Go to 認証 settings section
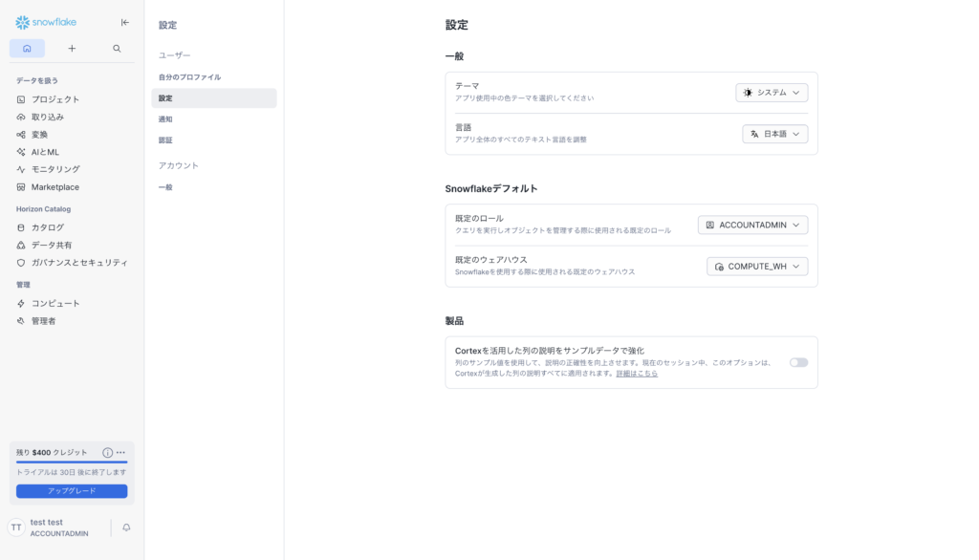Image resolution: width=979 pixels, height=560 pixels. point(166,140)
